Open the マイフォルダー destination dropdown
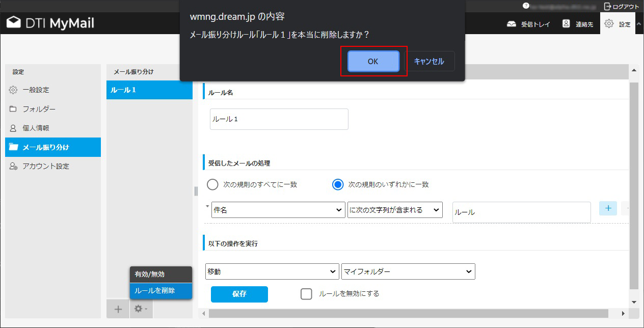 408,271
